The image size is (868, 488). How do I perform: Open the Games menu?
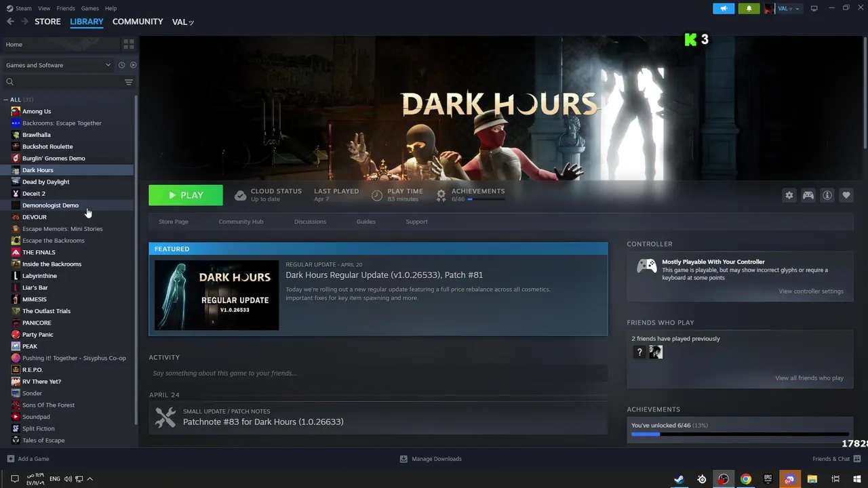click(x=90, y=8)
